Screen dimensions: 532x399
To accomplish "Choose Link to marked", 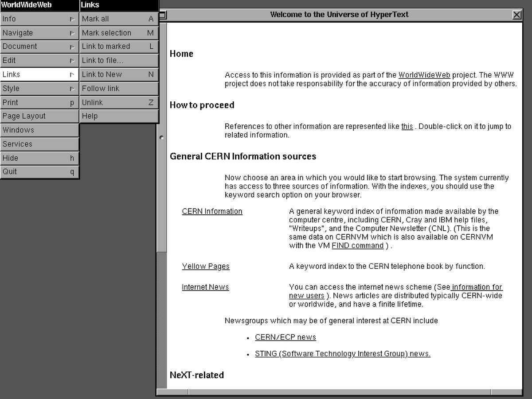I will (119, 46).
